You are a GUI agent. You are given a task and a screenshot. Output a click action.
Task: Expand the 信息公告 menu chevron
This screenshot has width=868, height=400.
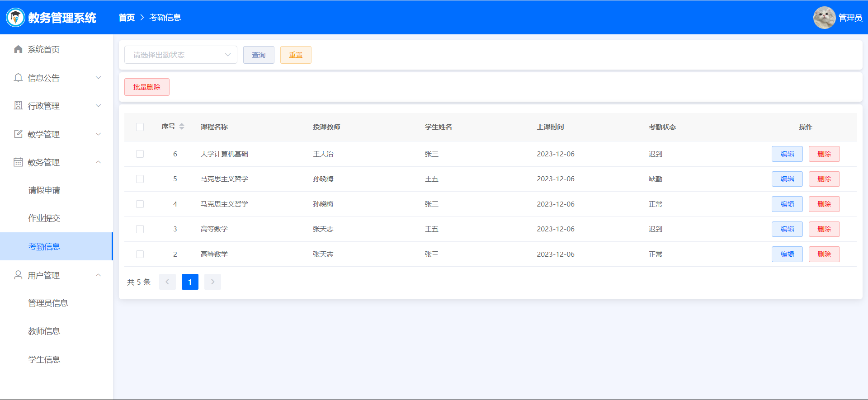point(99,78)
